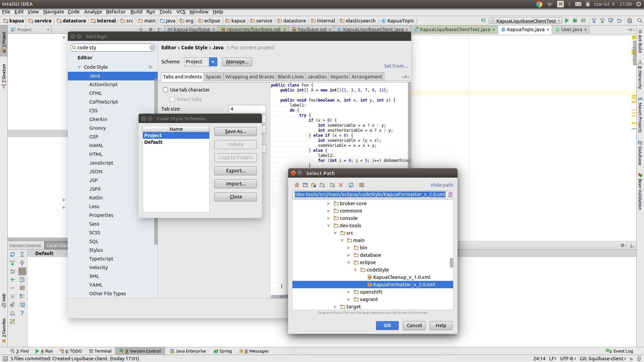644x362 pixels.
Task: Open the Scheme dropdown
Action: pos(213,62)
